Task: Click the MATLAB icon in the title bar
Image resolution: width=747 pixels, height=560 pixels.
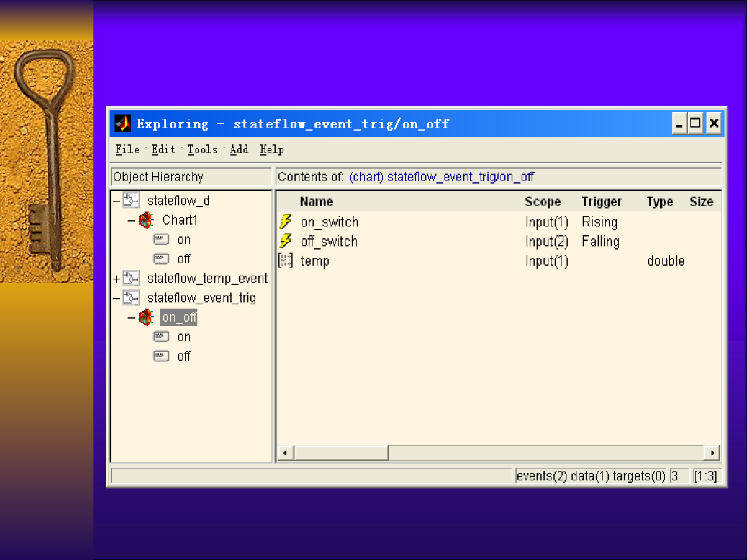Action: 123,123
